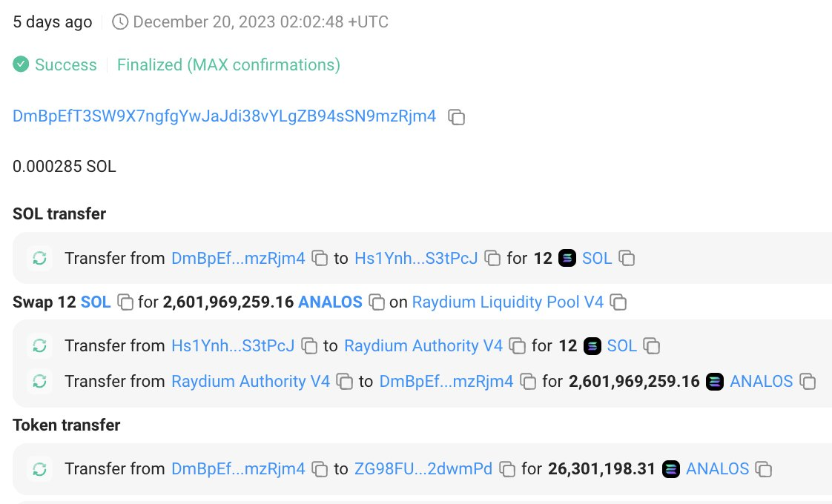832x504 pixels.
Task: Copy ANALOS token address in swap row
Action: 808,382
